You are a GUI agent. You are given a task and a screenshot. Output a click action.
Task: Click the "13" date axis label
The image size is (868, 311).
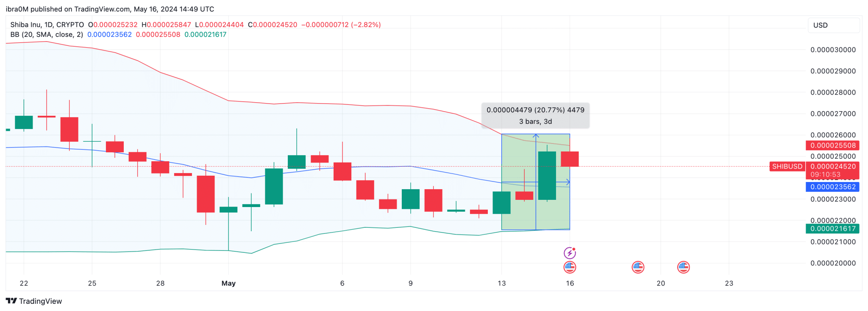tap(501, 283)
